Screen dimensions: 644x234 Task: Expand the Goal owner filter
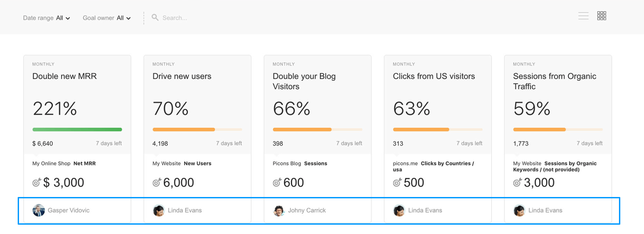[106, 18]
